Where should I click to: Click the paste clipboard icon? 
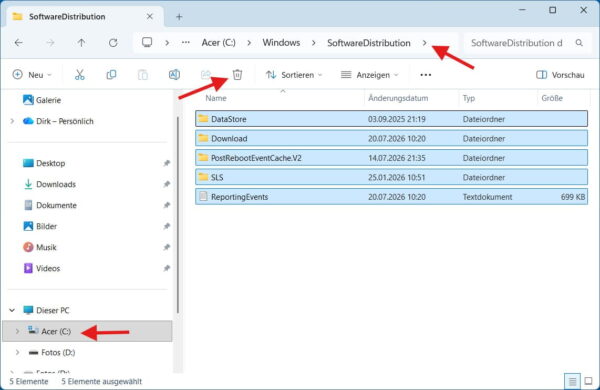(x=143, y=75)
